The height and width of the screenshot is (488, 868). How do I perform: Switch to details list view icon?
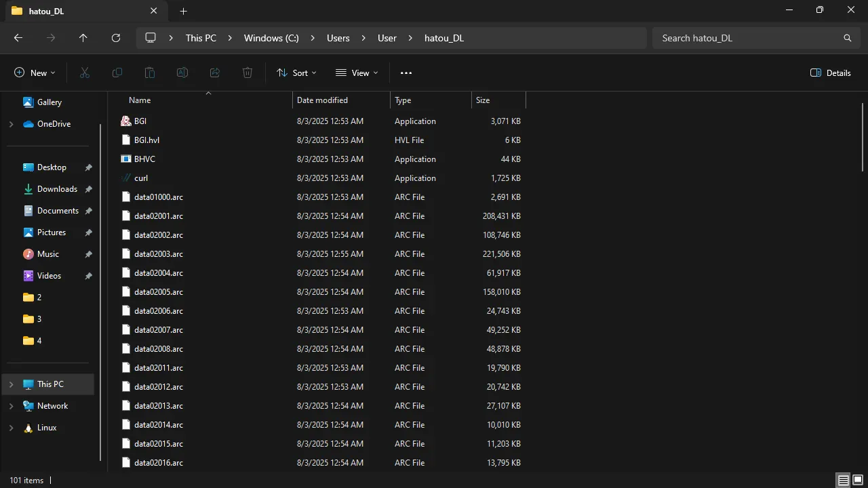point(844,480)
